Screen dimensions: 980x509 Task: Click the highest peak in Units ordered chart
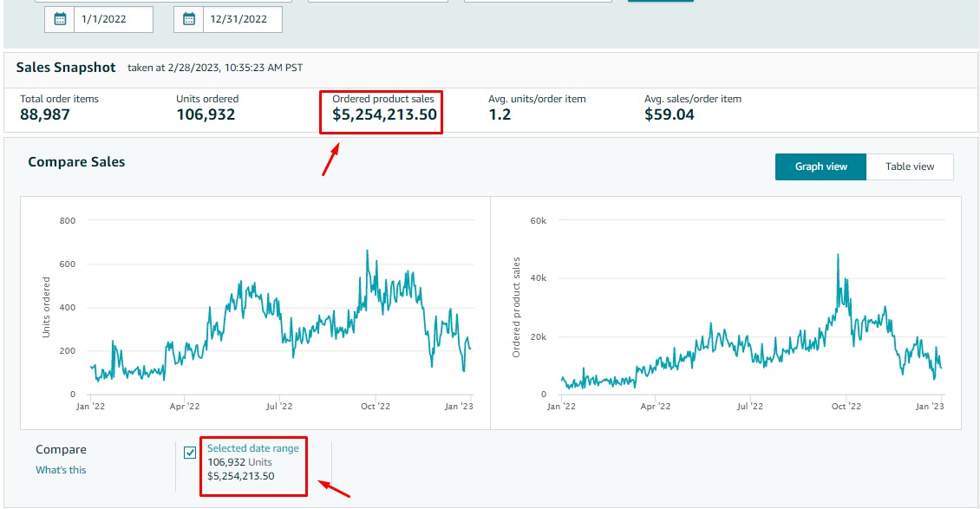[367, 251]
